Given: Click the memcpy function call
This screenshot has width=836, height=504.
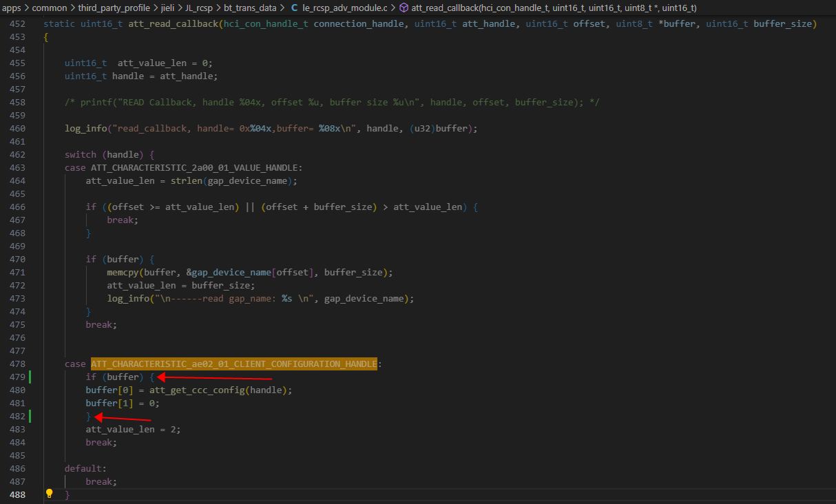Looking at the screenshot, I should (x=123, y=272).
